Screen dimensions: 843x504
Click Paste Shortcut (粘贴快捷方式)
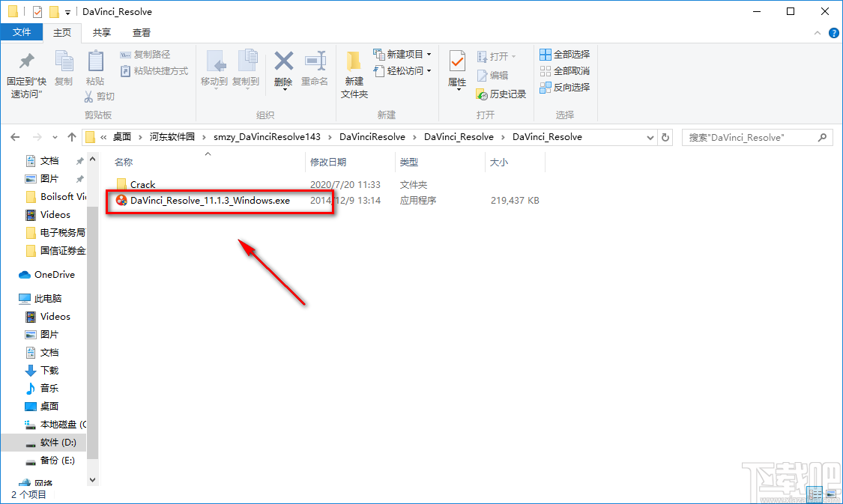[x=154, y=71]
